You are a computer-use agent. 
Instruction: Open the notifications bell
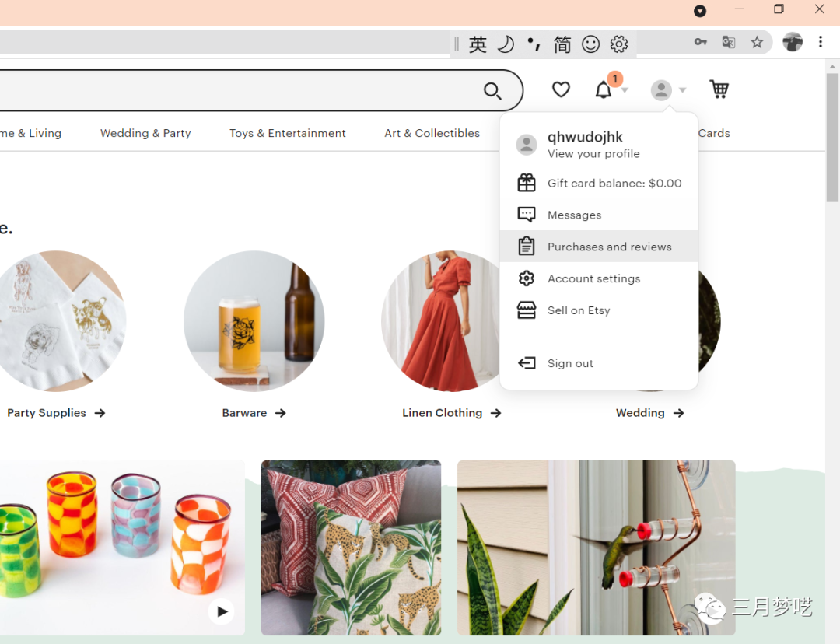click(604, 89)
